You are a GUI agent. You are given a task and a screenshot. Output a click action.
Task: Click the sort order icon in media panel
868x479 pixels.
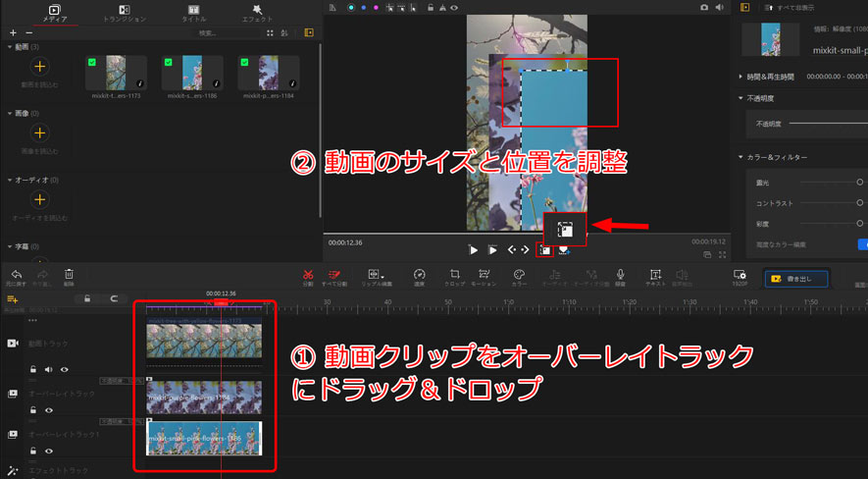tap(284, 32)
